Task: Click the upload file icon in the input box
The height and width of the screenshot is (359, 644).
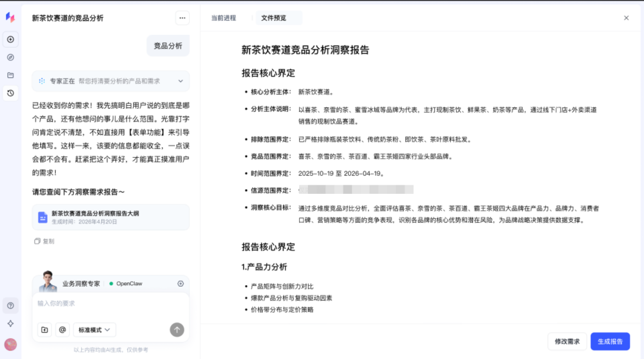Action: tap(45, 330)
